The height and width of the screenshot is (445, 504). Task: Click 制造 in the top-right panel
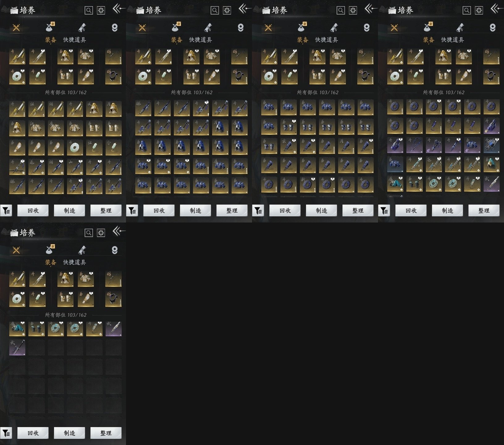point(447,210)
